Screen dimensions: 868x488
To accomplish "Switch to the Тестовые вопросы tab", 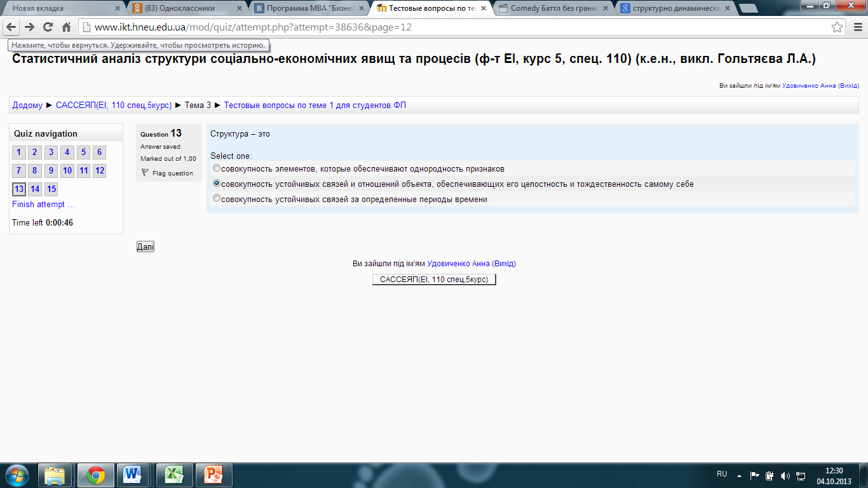I will point(432,8).
